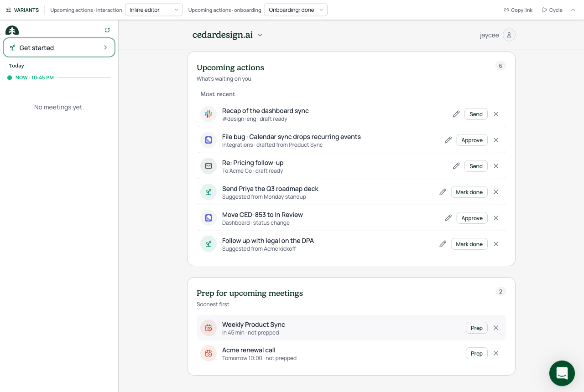Image resolution: width=584 pixels, height=392 pixels.
Task: Click mail icon on Pricing follow-up row
Action: [x=209, y=166]
